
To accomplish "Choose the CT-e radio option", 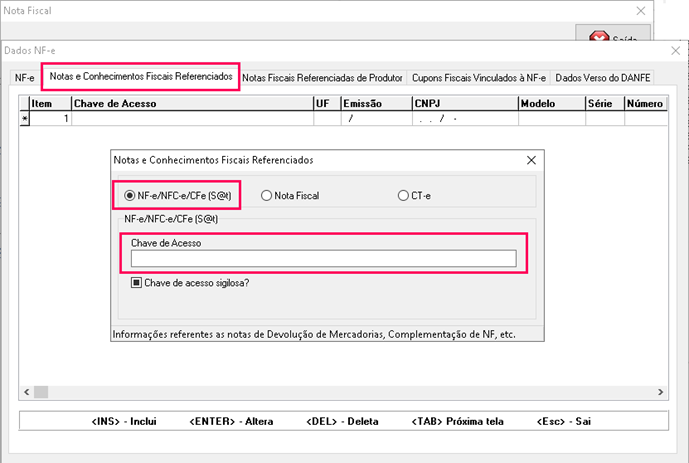I will click(x=403, y=196).
